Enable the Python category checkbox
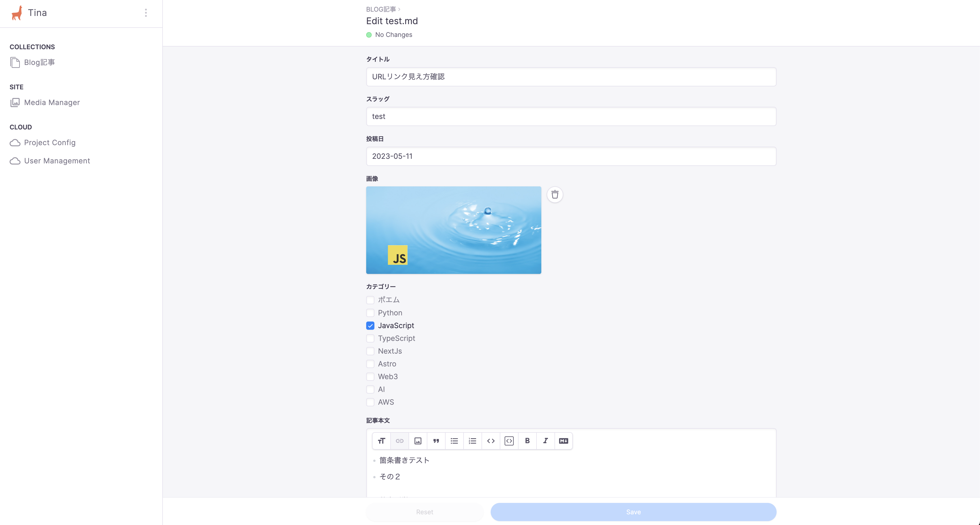The width and height of the screenshot is (980, 525). (x=370, y=313)
